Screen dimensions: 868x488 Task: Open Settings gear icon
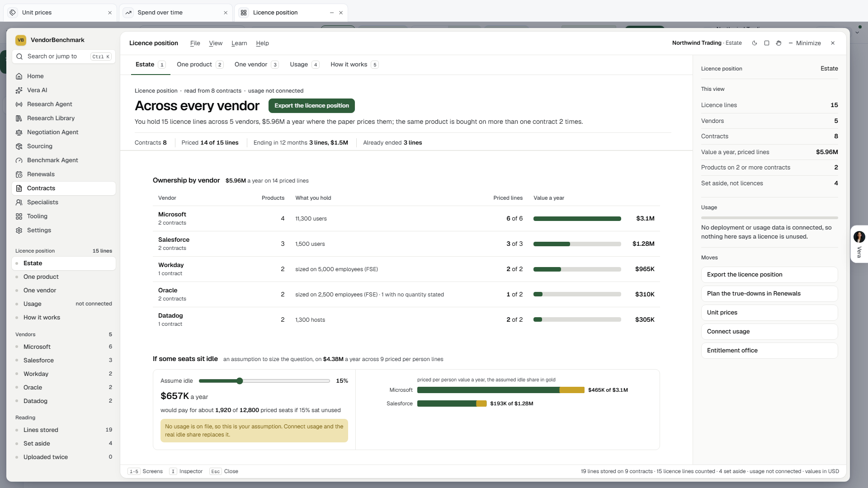tap(19, 230)
